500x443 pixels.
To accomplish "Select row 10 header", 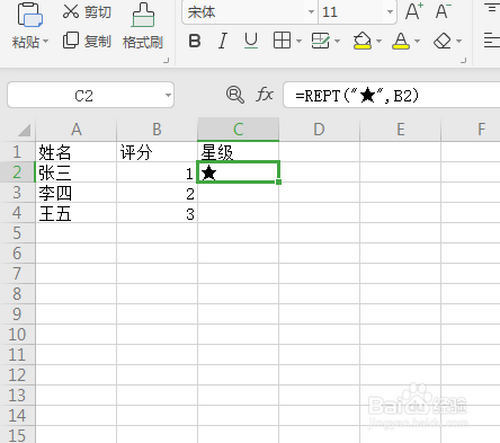I will 17,334.
